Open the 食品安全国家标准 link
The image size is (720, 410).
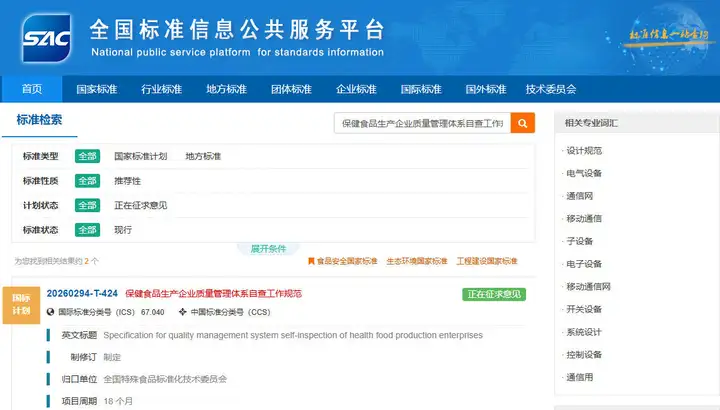pos(347,261)
